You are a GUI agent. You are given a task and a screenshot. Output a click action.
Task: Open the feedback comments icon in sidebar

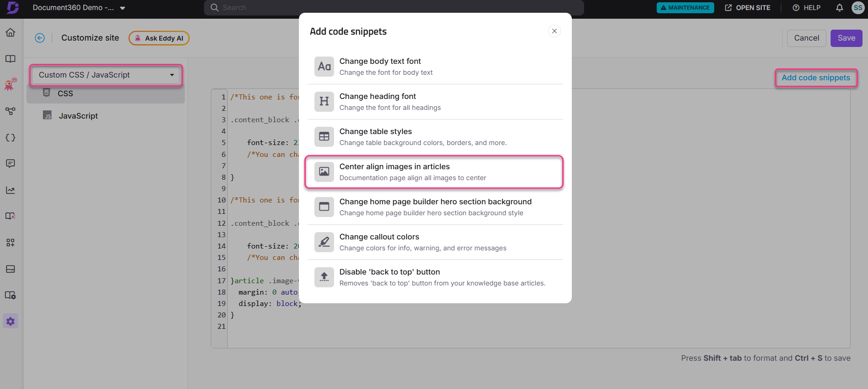tap(10, 163)
